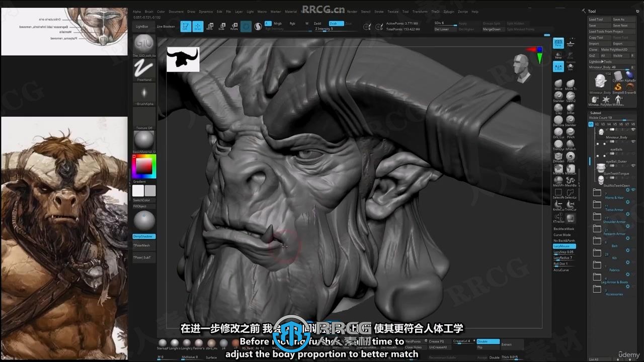Open the Alpha menu
This screenshot has height=362, width=644.
tap(137, 11)
